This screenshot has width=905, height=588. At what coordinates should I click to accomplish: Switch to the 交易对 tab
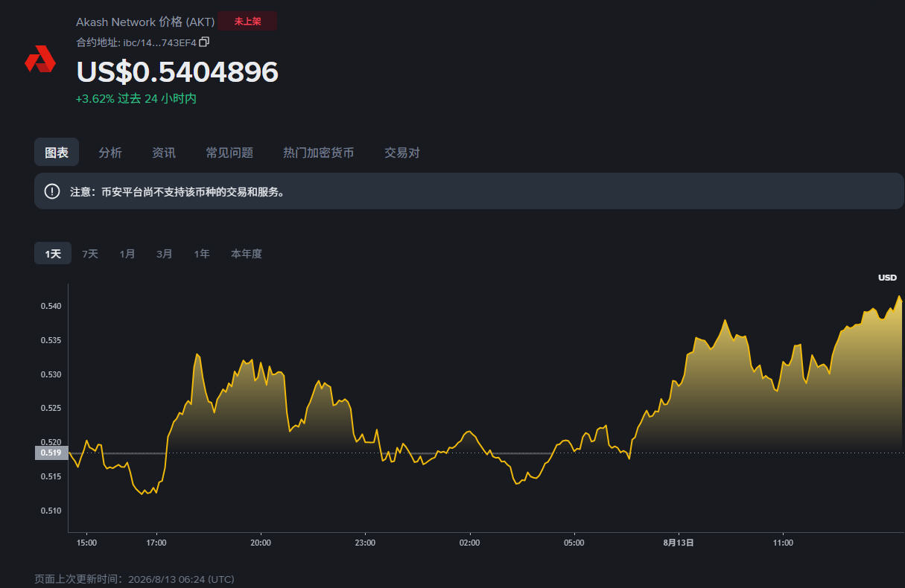click(402, 153)
